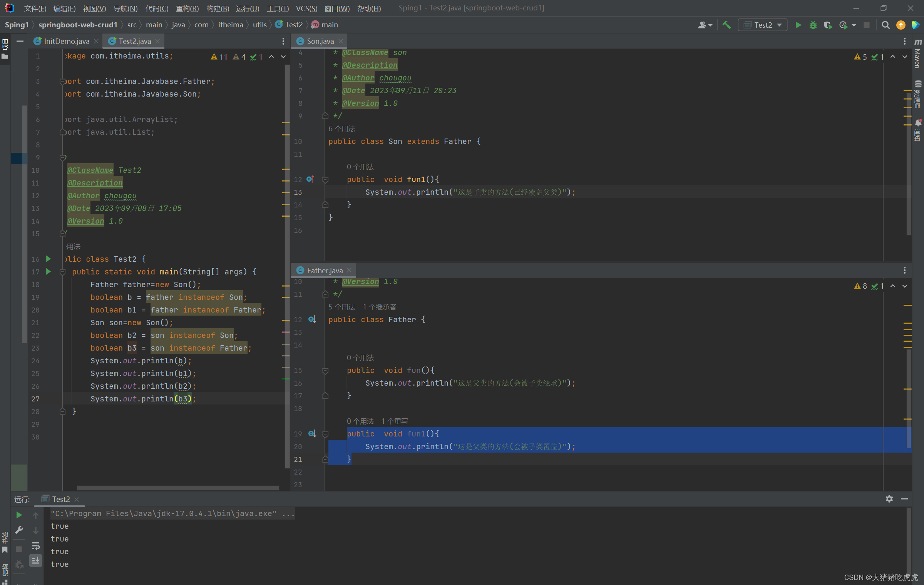Rerun Test2 in the Run panel

19,515
